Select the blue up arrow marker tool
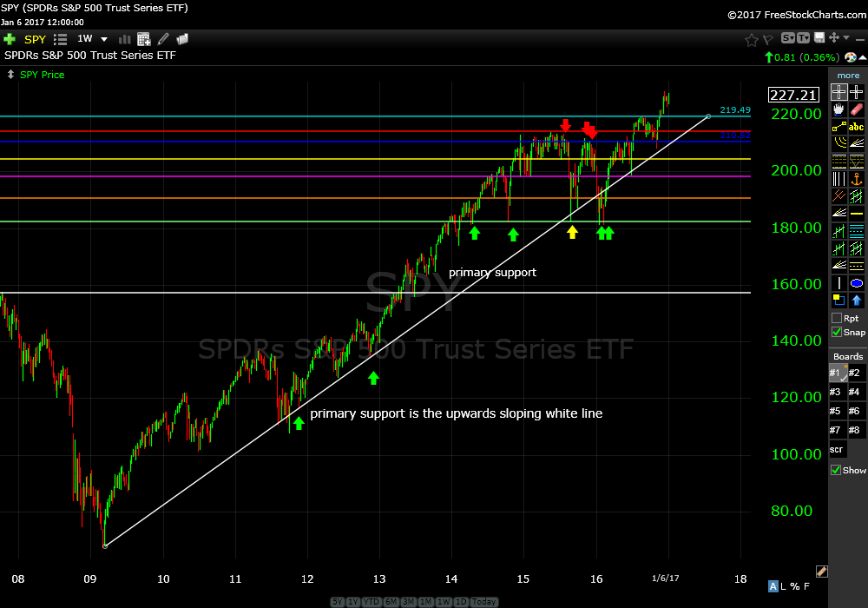 (x=857, y=301)
